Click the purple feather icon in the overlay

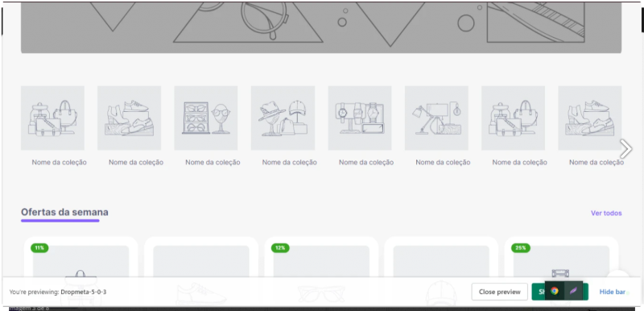[x=573, y=292]
